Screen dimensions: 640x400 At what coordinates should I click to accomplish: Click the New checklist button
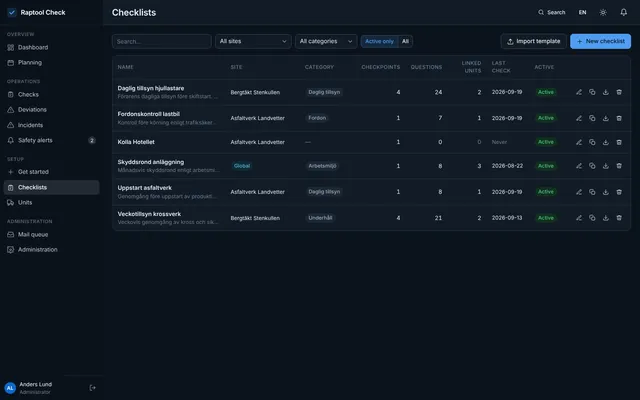pos(600,41)
